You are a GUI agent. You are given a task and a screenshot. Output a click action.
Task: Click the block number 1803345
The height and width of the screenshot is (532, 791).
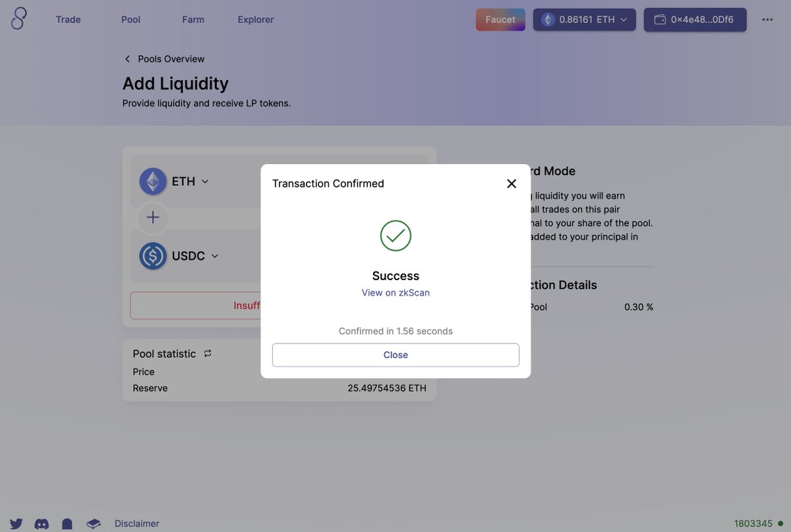pos(753,523)
